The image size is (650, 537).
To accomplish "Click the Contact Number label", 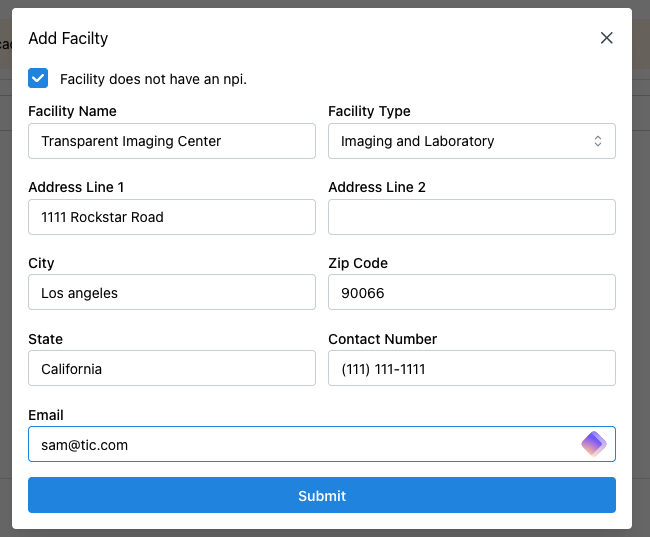I will point(382,339).
